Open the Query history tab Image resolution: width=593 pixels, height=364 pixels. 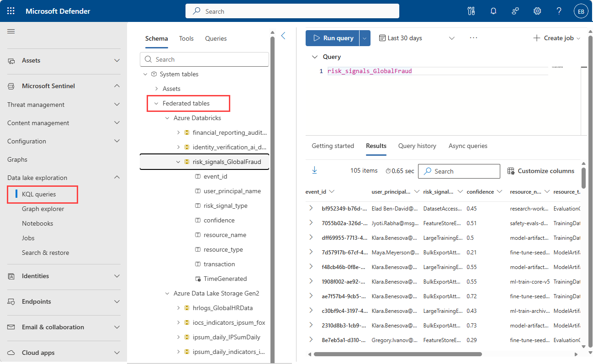click(417, 146)
